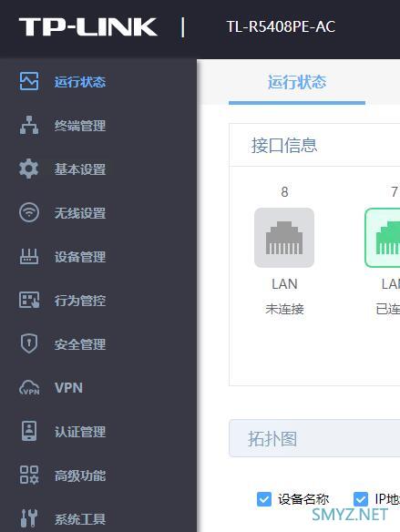Open 终端管理 menu item

[80, 126]
